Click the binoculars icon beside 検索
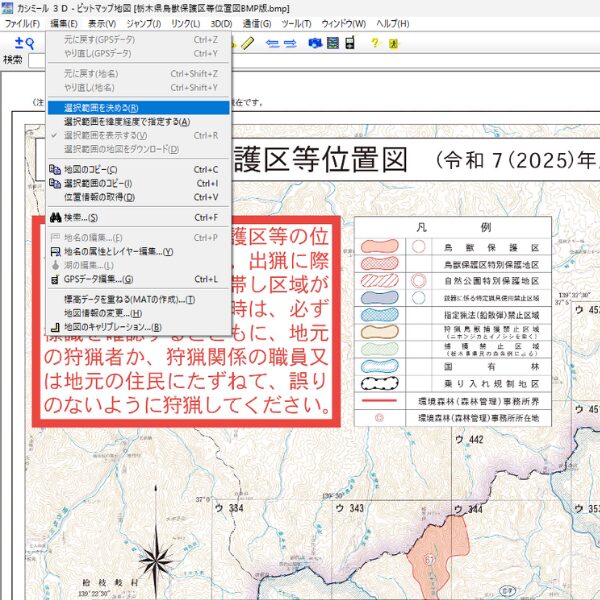 (x=55, y=217)
